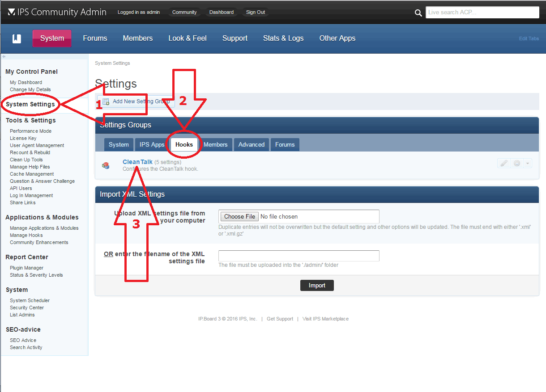Select Stats & Logs in the top navigation

pos(283,38)
